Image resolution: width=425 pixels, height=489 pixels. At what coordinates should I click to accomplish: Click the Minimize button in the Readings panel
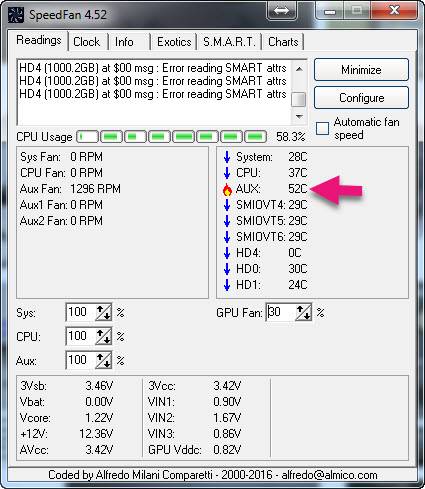361,70
